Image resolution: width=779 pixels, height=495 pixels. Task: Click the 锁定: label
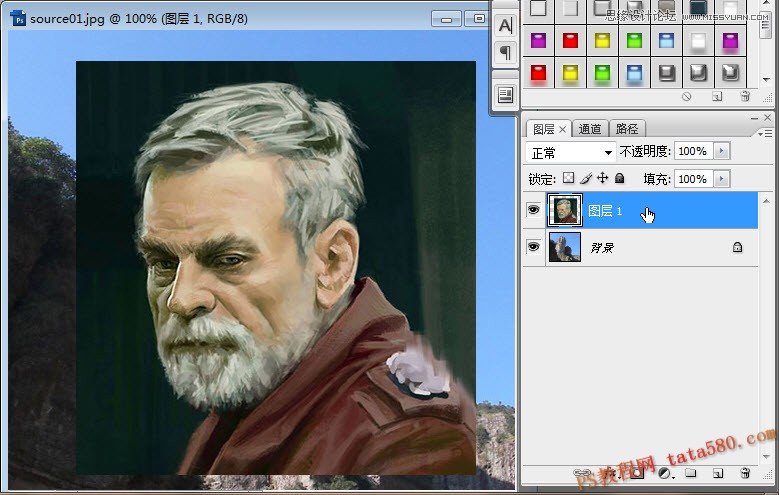(542, 179)
